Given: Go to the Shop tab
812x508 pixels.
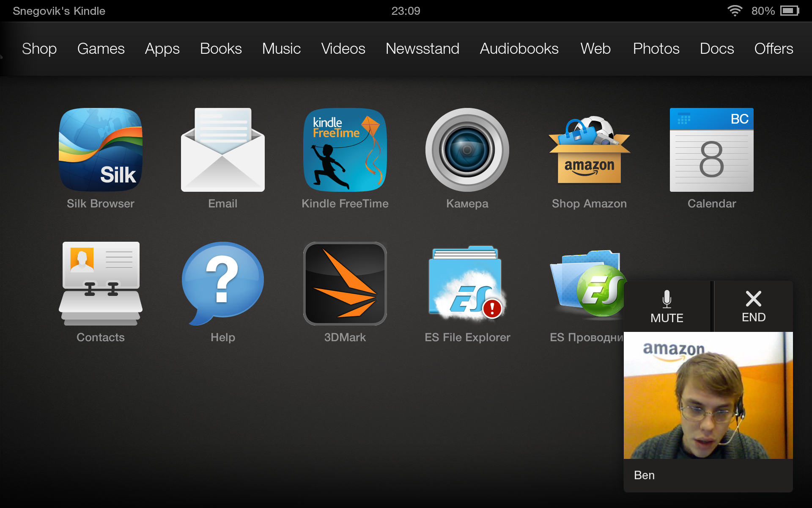Looking at the screenshot, I should pyautogui.click(x=39, y=49).
